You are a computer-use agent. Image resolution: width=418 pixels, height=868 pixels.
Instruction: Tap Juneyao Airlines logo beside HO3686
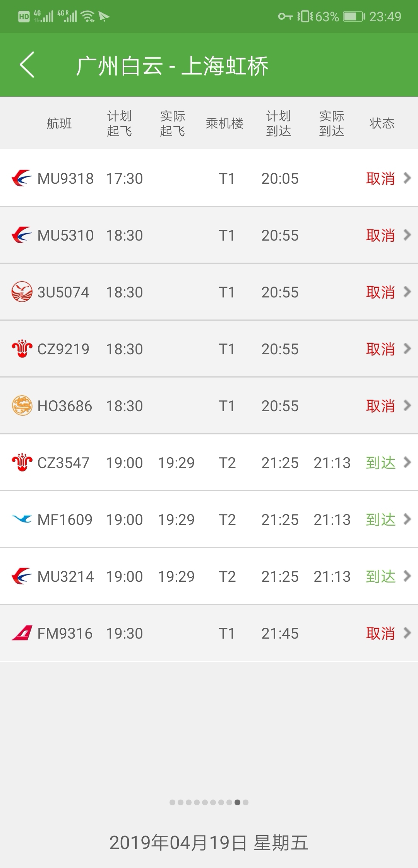tap(22, 405)
